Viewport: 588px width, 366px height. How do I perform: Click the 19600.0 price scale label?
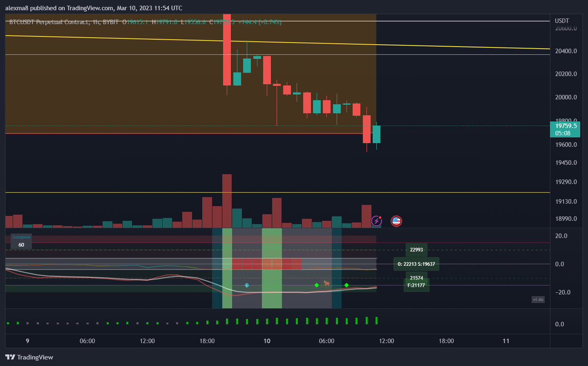[x=565, y=145]
